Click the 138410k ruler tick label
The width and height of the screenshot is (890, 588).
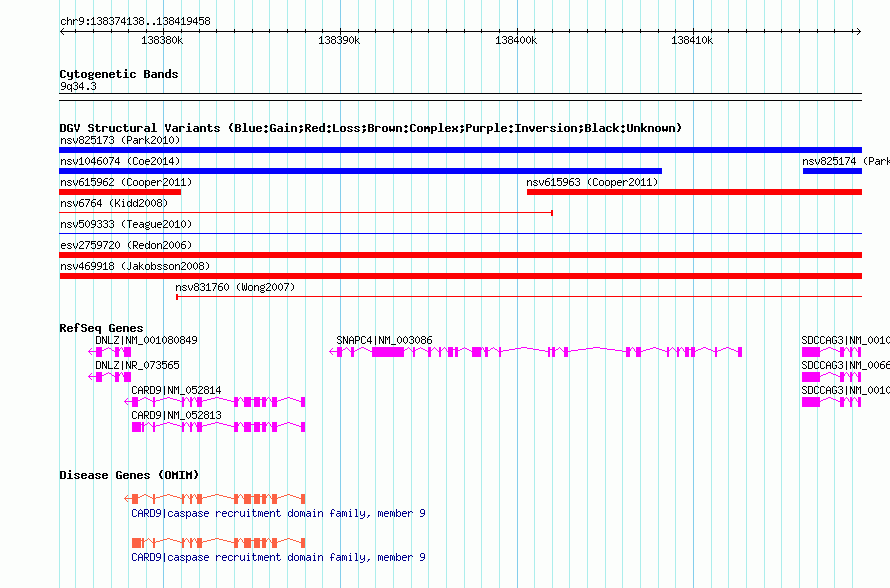(692, 40)
